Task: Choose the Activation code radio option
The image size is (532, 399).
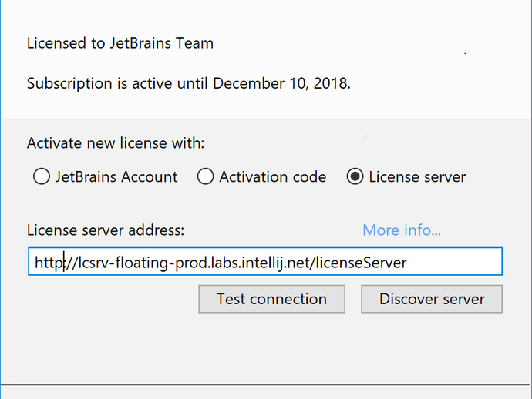Action: [205, 176]
